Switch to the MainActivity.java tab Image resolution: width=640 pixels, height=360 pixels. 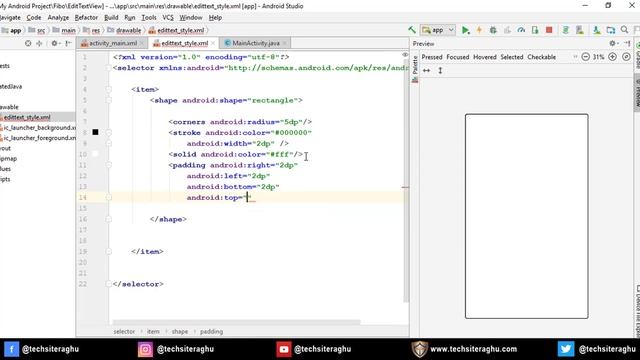pyautogui.click(x=256, y=43)
